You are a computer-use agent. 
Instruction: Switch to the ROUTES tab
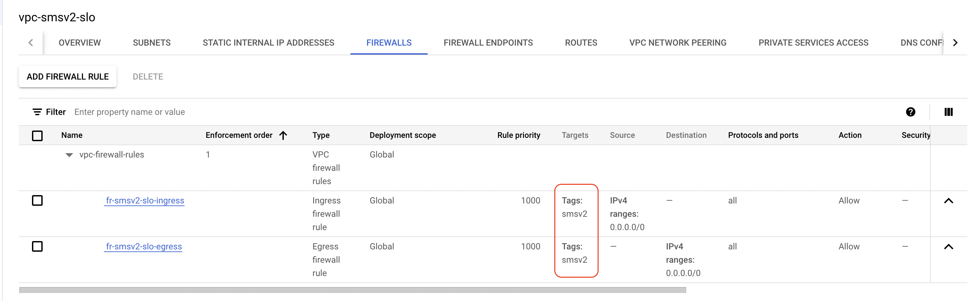tap(581, 43)
